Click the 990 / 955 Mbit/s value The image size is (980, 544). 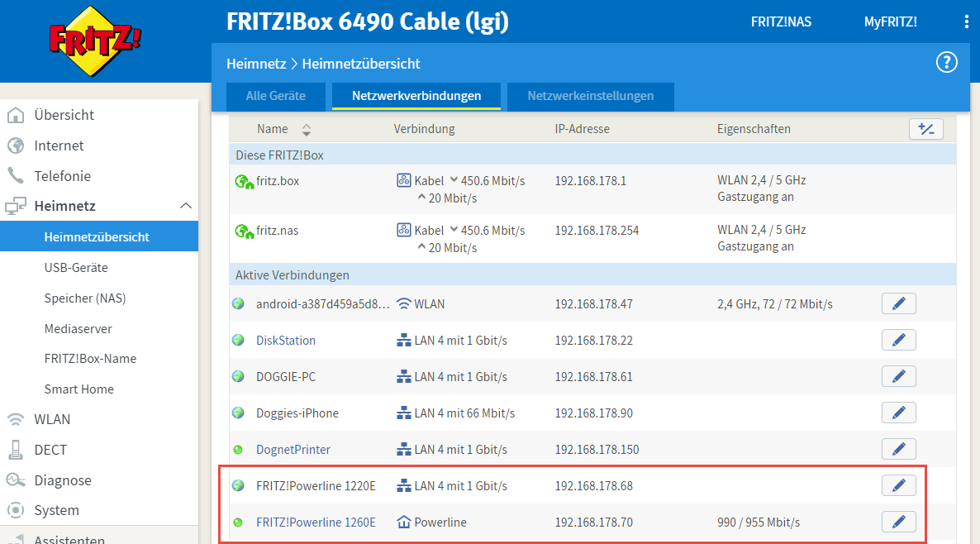coord(758,523)
